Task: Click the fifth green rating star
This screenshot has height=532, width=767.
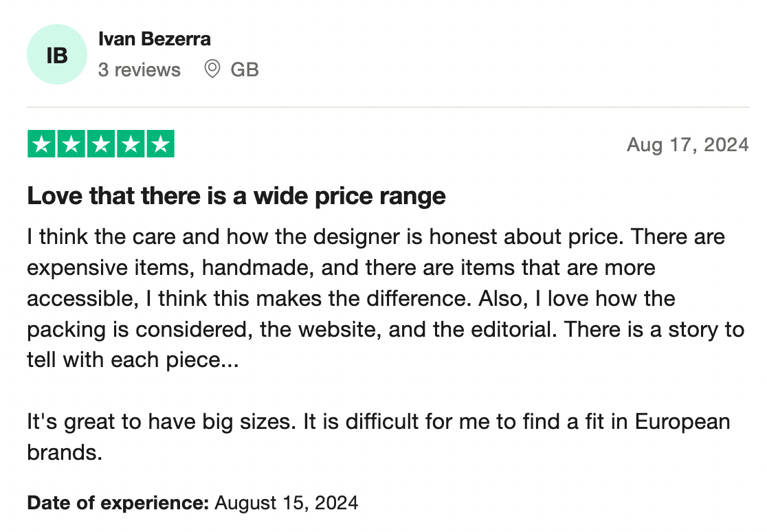Action: (x=160, y=144)
